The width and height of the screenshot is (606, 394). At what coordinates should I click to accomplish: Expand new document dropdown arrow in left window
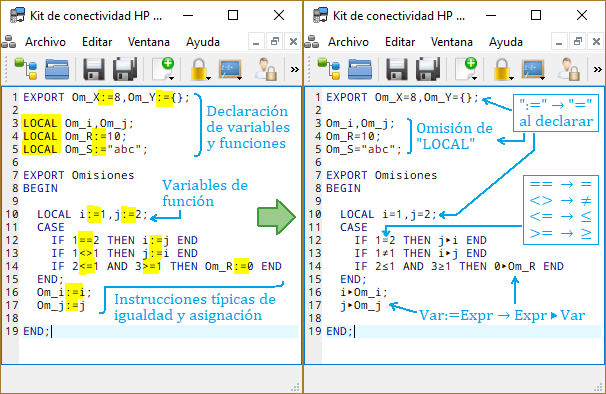click(172, 78)
